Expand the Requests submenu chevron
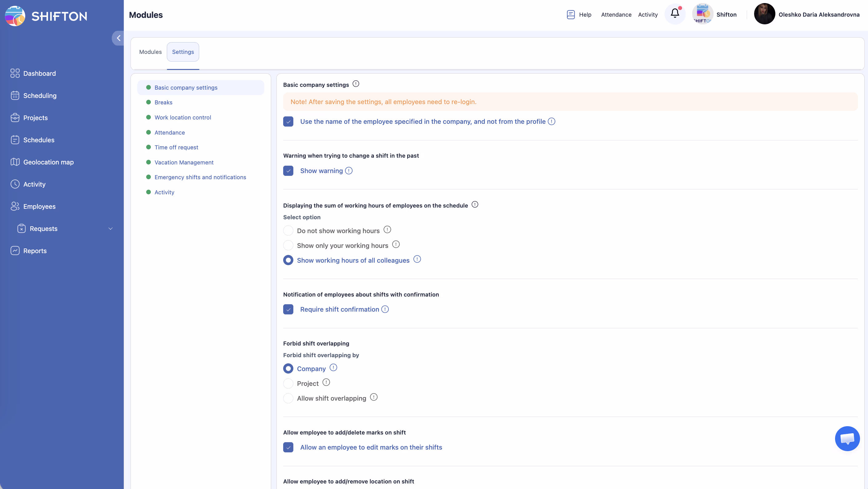The image size is (868, 489). [x=110, y=229]
